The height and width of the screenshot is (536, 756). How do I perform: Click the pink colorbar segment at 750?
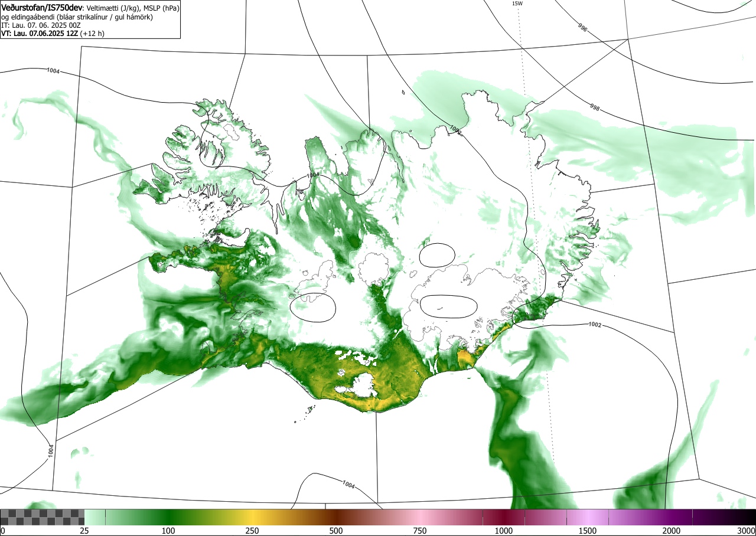pos(420,517)
